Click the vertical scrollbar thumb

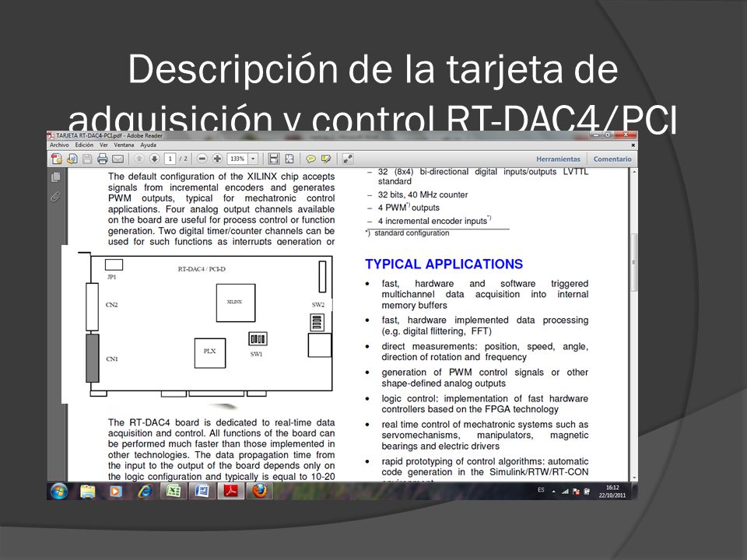pyautogui.click(x=634, y=262)
